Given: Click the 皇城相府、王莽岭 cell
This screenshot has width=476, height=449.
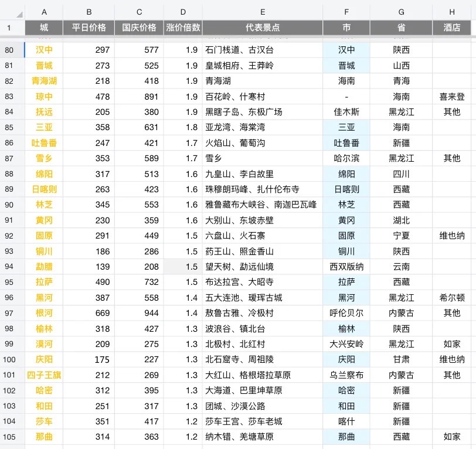Looking at the screenshot, I should (x=263, y=66).
